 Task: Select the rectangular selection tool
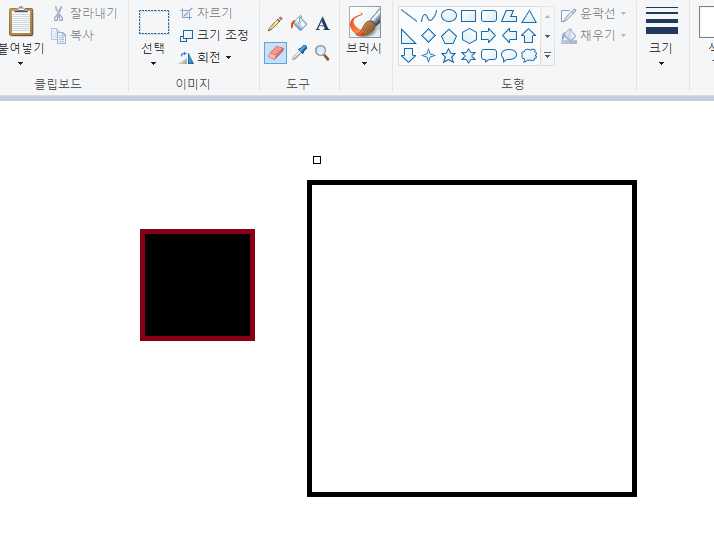point(154,22)
